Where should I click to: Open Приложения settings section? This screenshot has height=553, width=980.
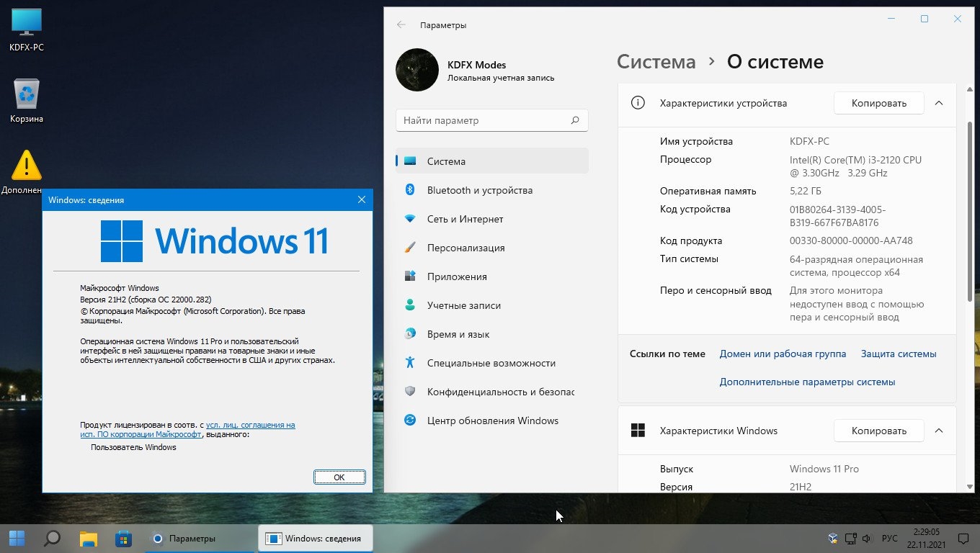[x=457, y=276]
